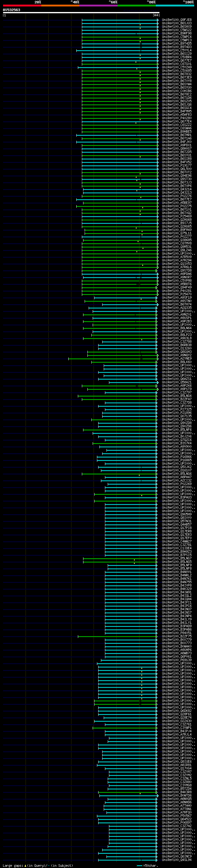Select the UniRef100_P19177 label
Viewport: 197px width, 868px height.
point(177,165)
